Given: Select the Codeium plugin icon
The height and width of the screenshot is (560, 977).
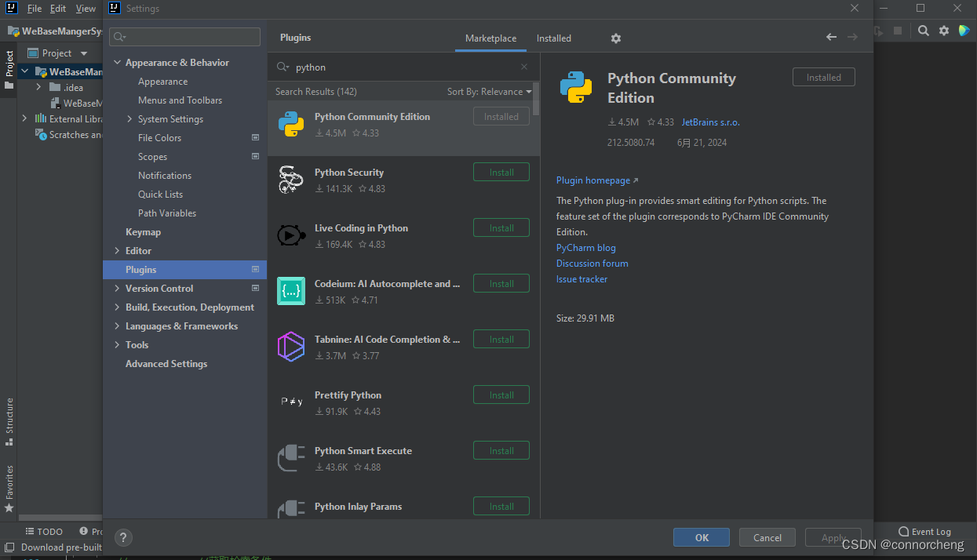Looking at the screenshot, I should pos(291,291).
